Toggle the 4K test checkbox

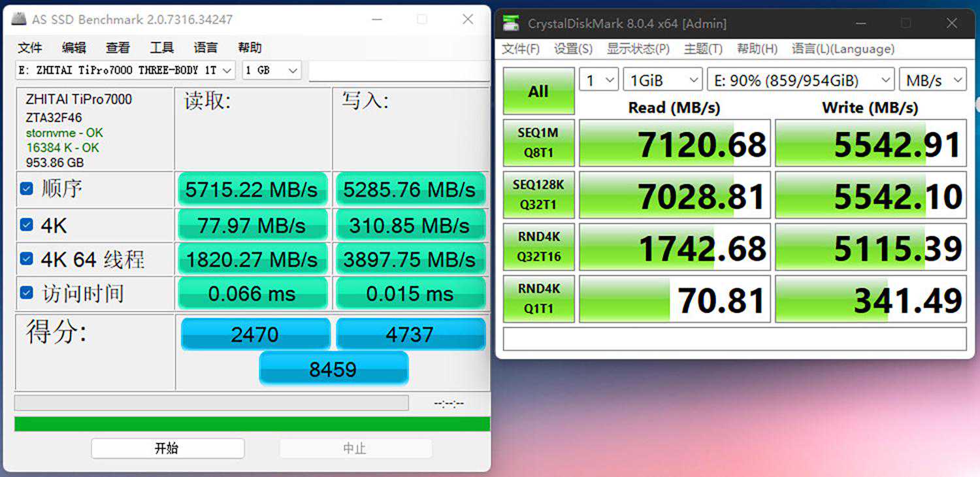pos(27,225)
